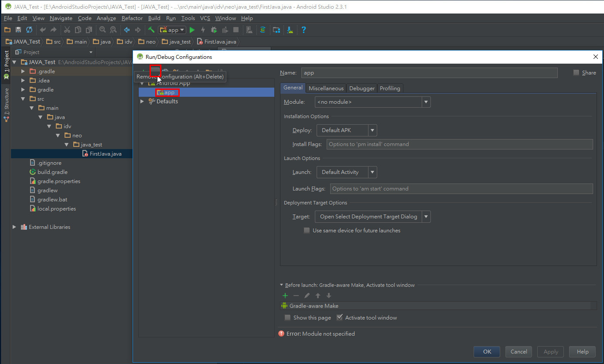This screenshot has height=364, width=604.
Task: Open Project Structure toolbar icon
Action: [276, 30]
